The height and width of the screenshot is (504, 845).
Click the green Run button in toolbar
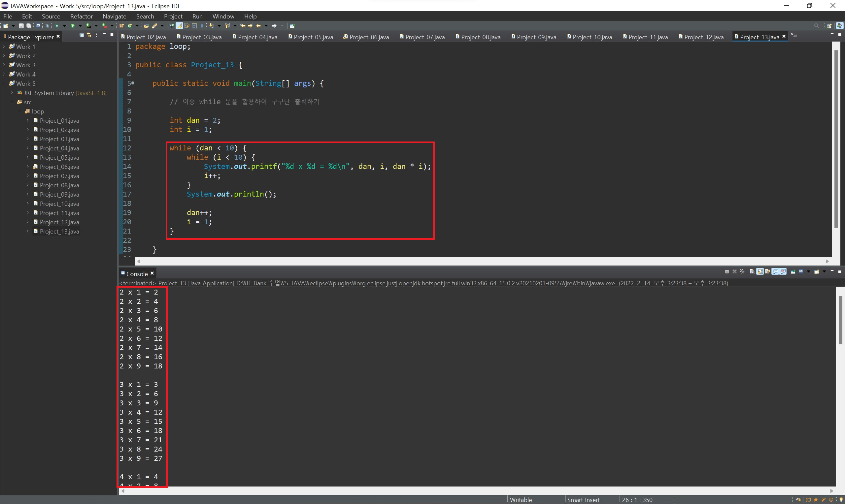click(72, 26)
